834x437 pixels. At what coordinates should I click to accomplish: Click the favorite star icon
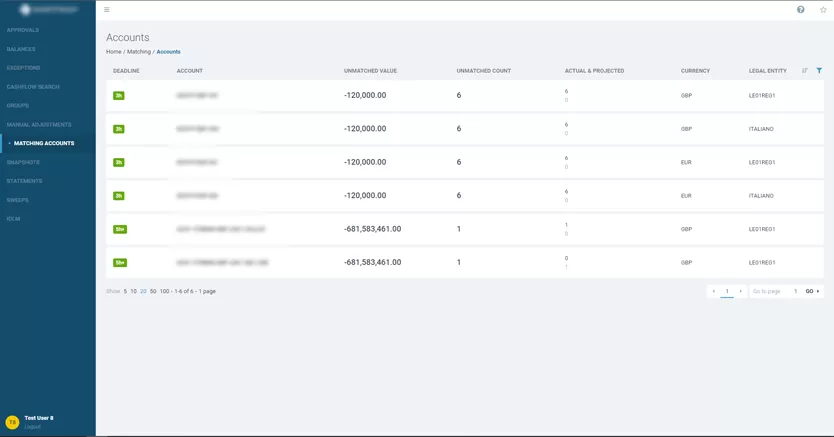823,10
